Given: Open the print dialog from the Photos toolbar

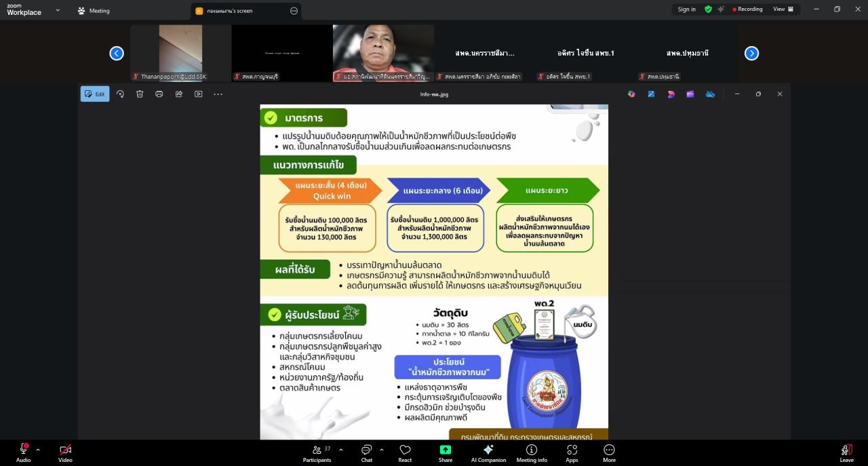Looking at the screenshot, I should [x=159, y=94].
